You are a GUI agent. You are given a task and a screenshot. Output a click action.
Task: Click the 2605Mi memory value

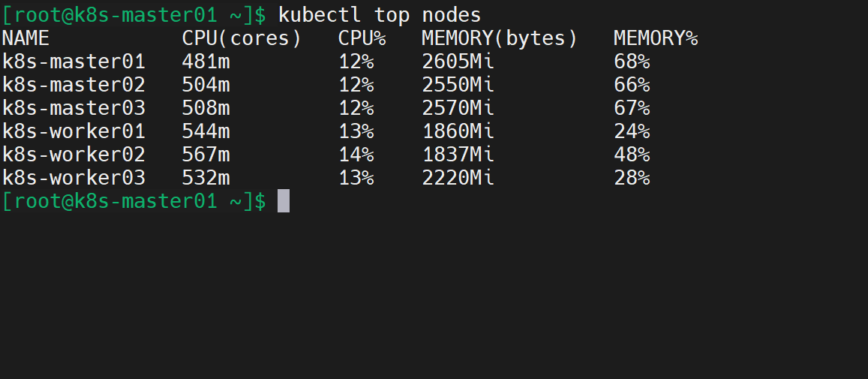(458, 62)
